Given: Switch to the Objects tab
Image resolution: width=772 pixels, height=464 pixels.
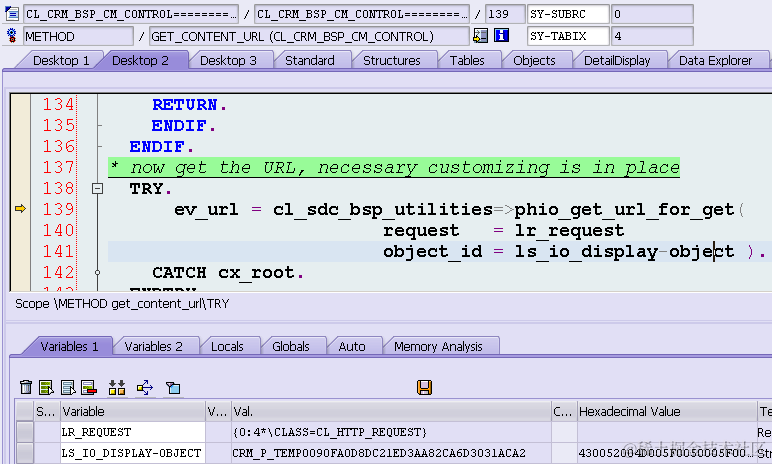Looking at the screenshot, I should (534, 61).
